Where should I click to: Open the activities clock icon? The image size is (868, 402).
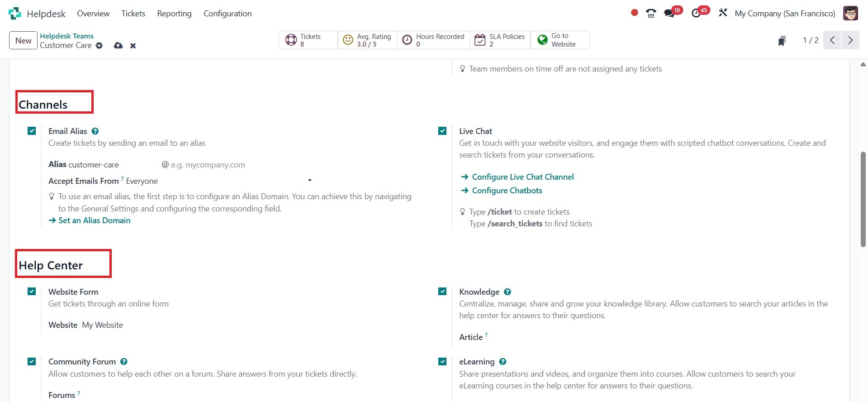[696, 14]
